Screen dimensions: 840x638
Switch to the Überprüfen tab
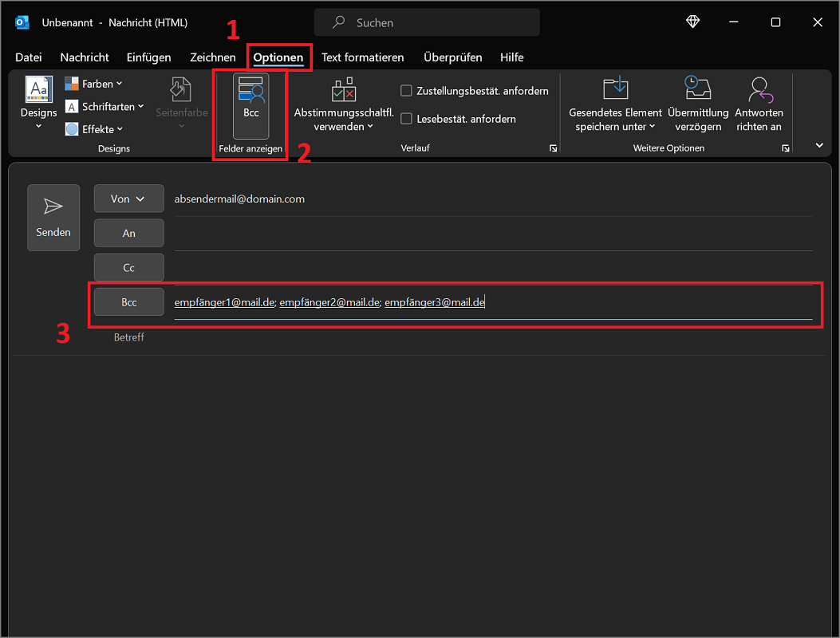tap(452, 57)
